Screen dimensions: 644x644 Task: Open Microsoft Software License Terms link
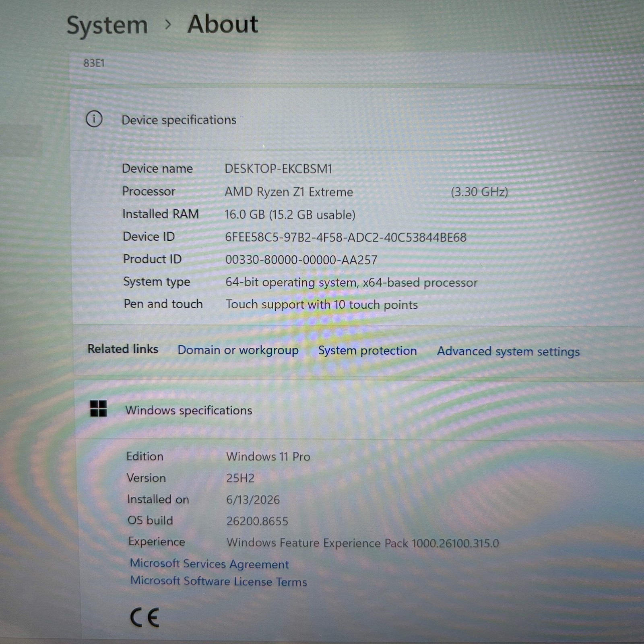(219, 581)
